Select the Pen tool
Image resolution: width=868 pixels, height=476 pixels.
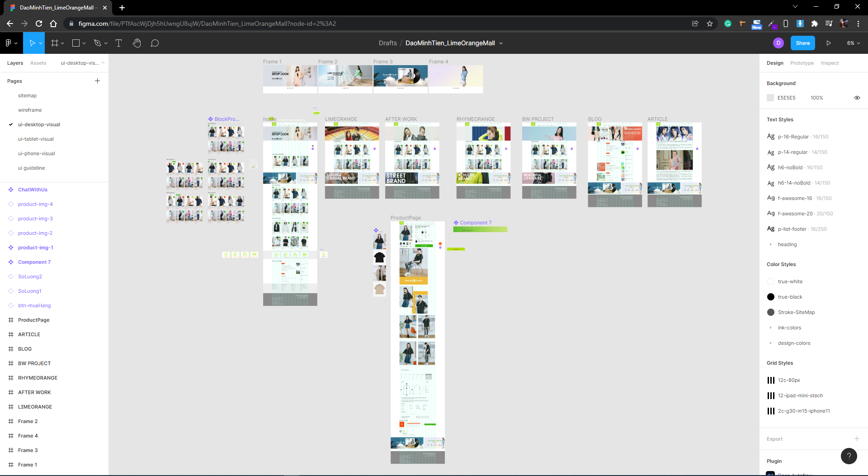click(x=97, y=43)
